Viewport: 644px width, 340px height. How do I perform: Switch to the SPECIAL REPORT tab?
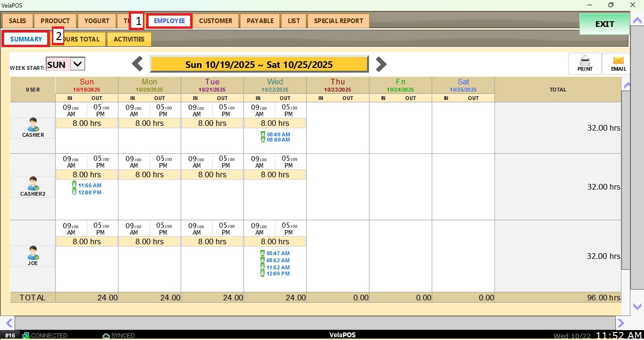point(338,21)
